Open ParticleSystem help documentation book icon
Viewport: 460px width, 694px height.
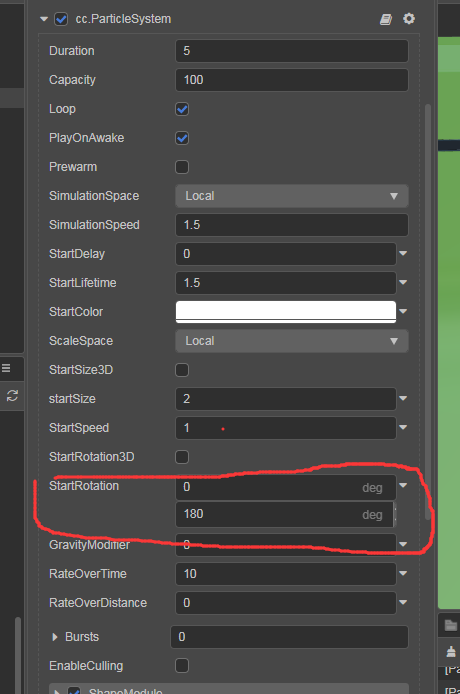(386, 19)
